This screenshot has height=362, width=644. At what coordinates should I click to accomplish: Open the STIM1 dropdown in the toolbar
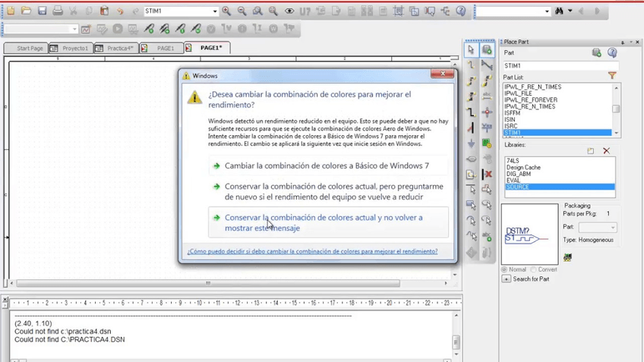215,11
